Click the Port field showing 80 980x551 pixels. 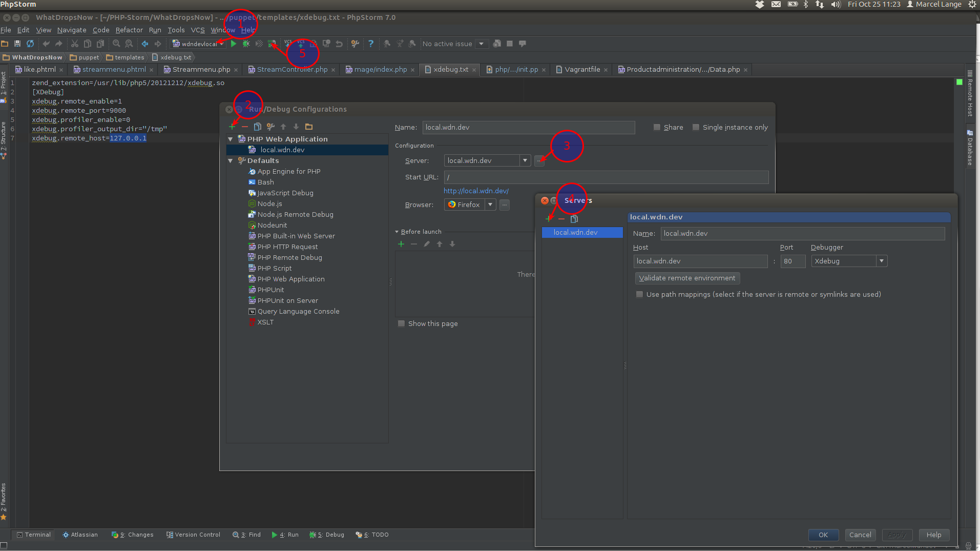coord(793,261)
